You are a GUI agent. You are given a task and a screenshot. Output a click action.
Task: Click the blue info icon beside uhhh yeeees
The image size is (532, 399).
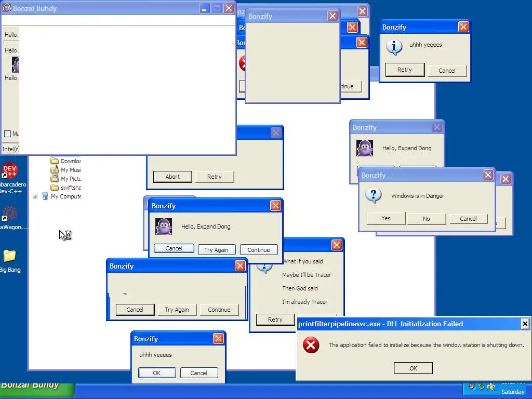(394, 47)
